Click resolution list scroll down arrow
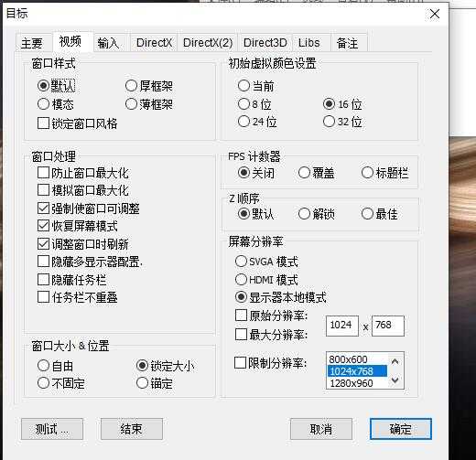The height and width of the screenshot is (460, 476). pyautogui.click(x=395, y=380)
